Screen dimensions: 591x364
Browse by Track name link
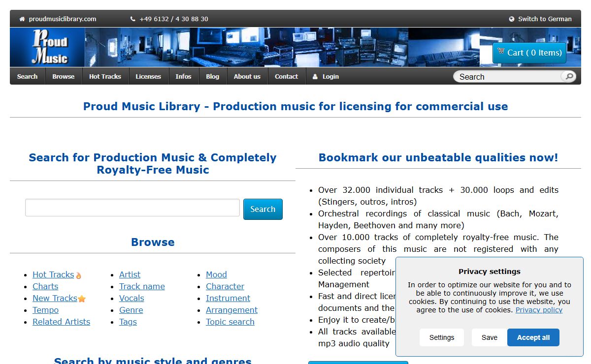click(x=142, y=286)
